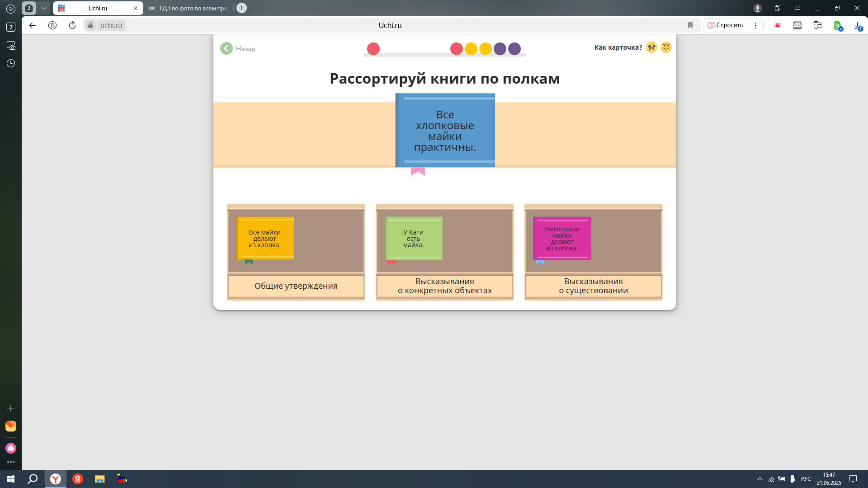Open Alice assistant in the sidebar
Screen dimensions: 868x488
tap(11, 448)
